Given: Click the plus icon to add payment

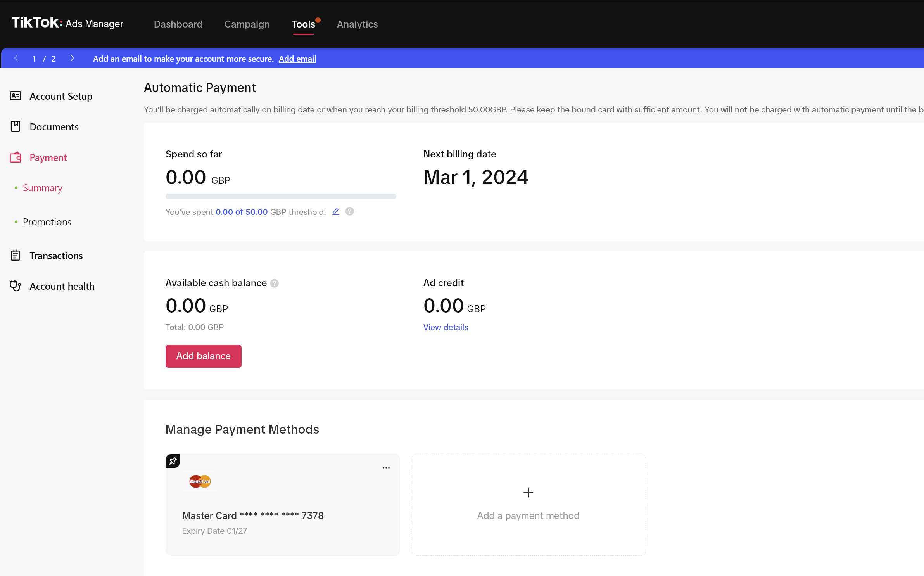Looking at the screenshot, I should [528, 493].
